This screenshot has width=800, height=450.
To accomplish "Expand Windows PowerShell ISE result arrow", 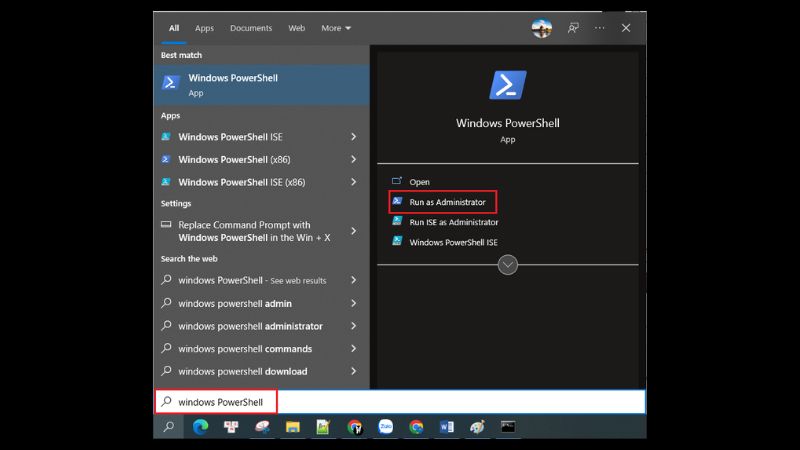I will (x=354, y=136).
